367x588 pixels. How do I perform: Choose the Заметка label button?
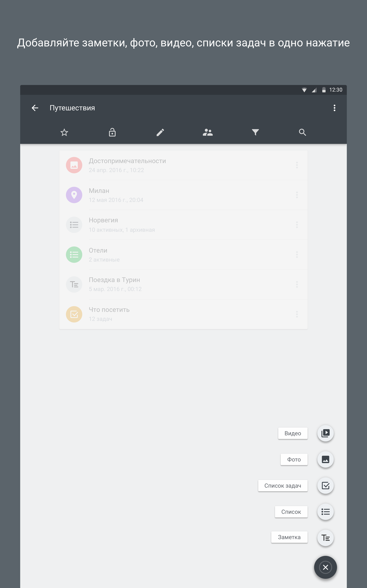pyautogui.click(x=289, y=537)
